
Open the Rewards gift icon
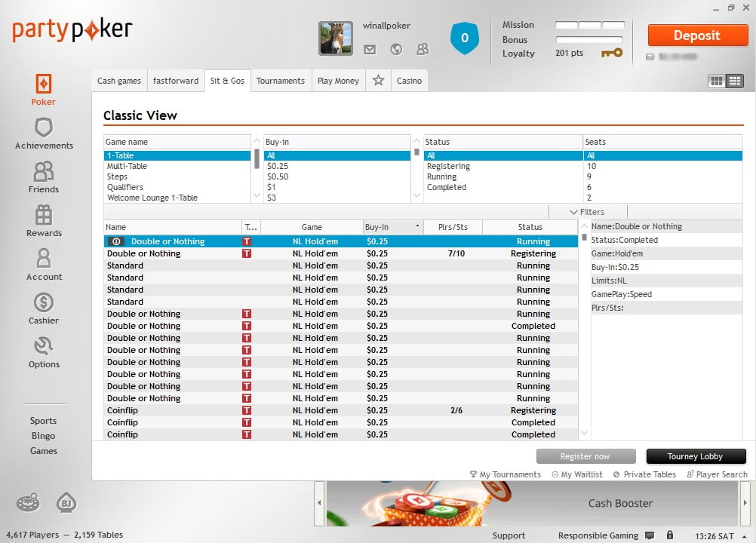coord(44,216)
